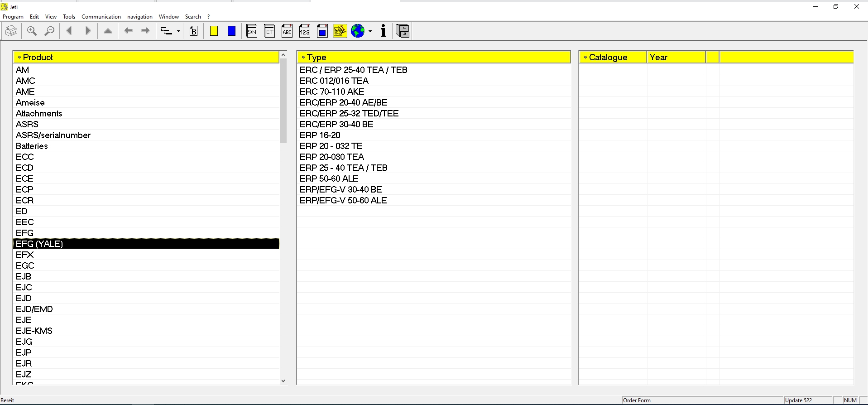Image resolution: width=868 pixels, height=405 pixels.
Task: Select type ERP 16-20
Action: pyautogui.click(x=434, y=135)
